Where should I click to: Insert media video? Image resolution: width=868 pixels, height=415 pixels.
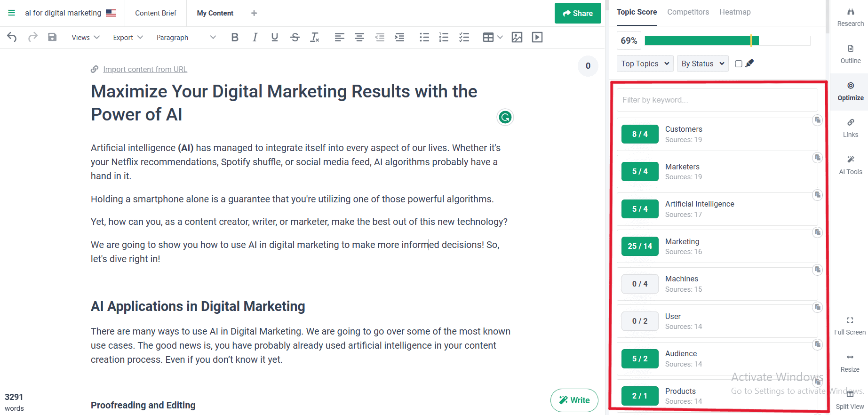[x=537, y=37]
